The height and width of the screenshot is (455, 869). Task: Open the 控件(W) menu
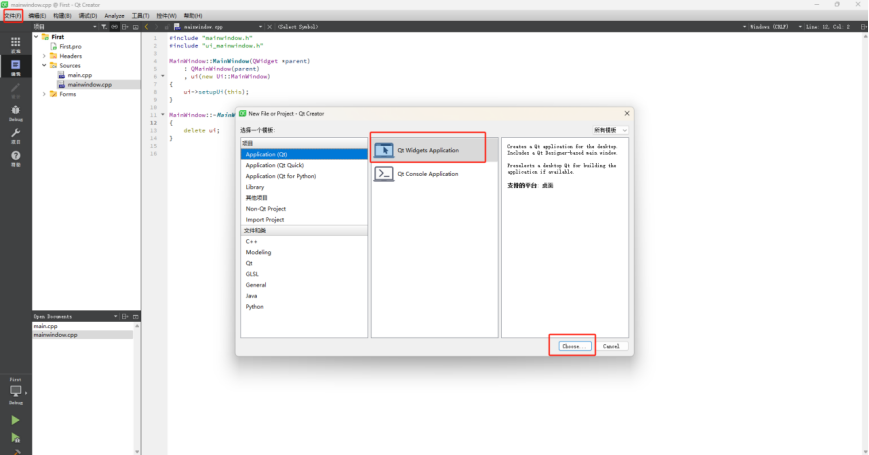point(166,16)
